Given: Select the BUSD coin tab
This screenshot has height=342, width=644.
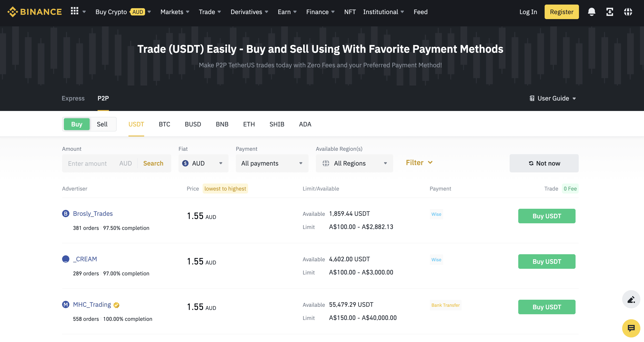Looking at the screenshot, I should 193,124.
